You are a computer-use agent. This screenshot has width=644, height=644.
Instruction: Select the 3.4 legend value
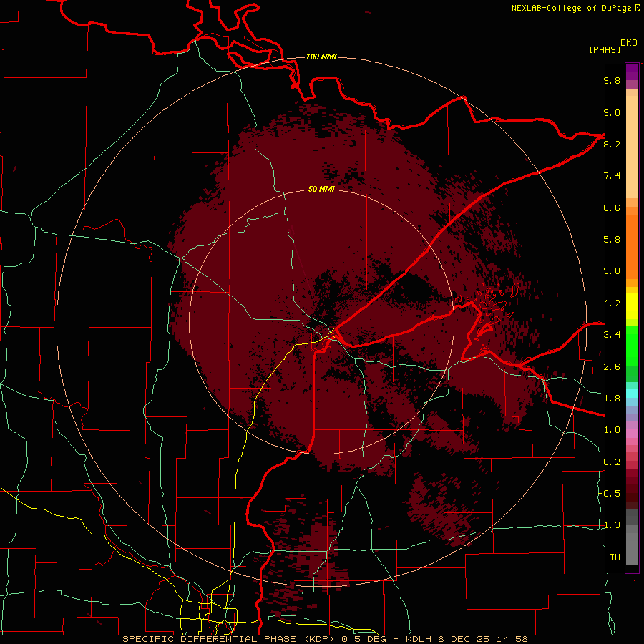point(612,335)
